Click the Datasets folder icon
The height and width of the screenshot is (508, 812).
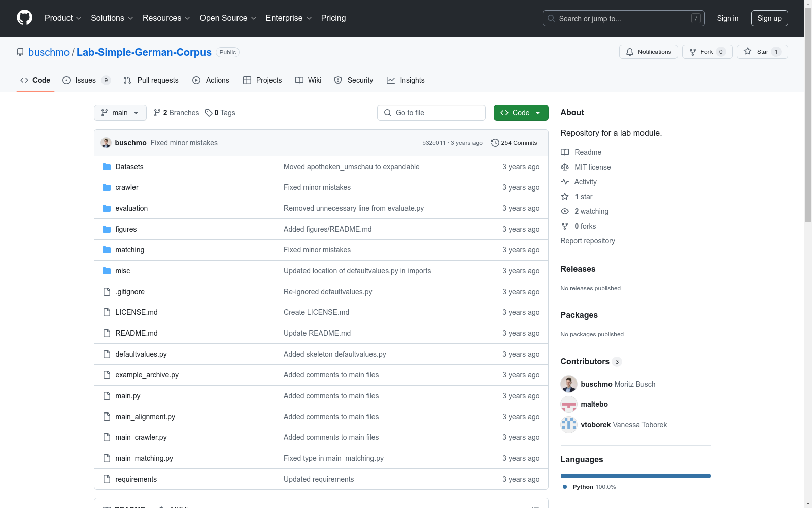pos(107,167)
